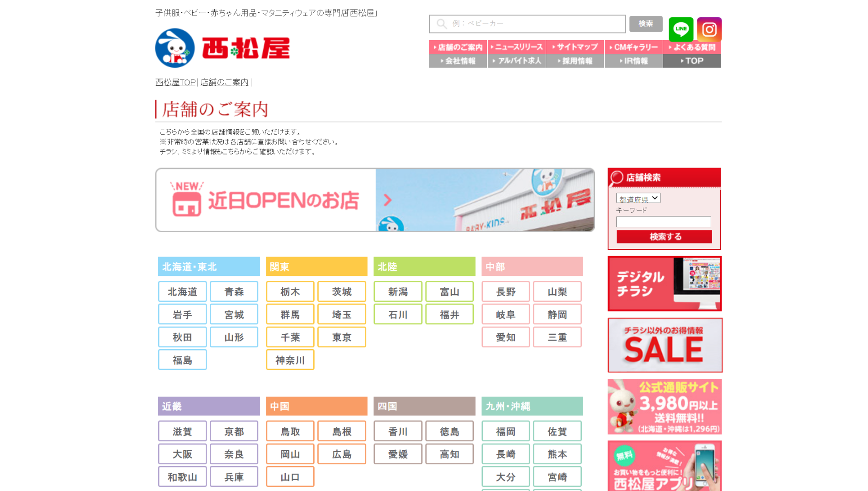The width and height of the screenshot is (868, 491).
Task: Click 岐阜 under 中部
Action: click(506, 314)
